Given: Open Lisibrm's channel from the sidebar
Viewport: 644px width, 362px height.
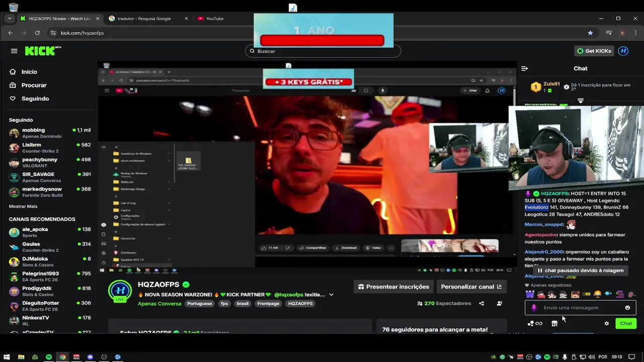Looking at the screenshot, I should 49,147.
